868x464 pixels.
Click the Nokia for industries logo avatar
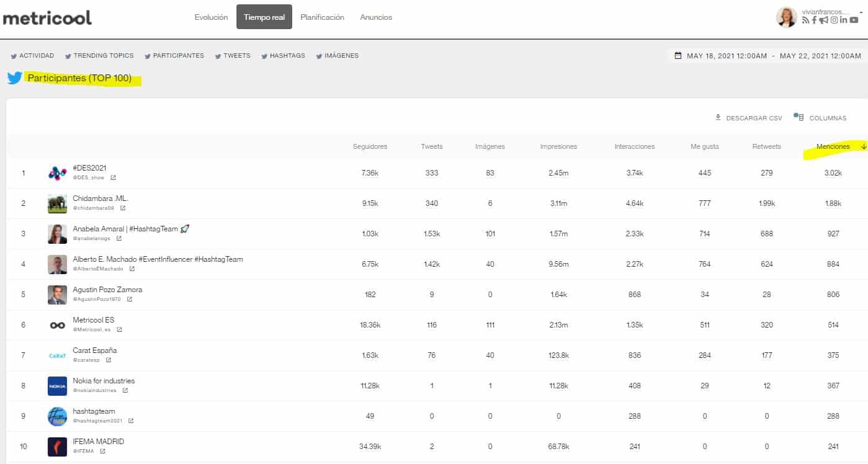57,386
